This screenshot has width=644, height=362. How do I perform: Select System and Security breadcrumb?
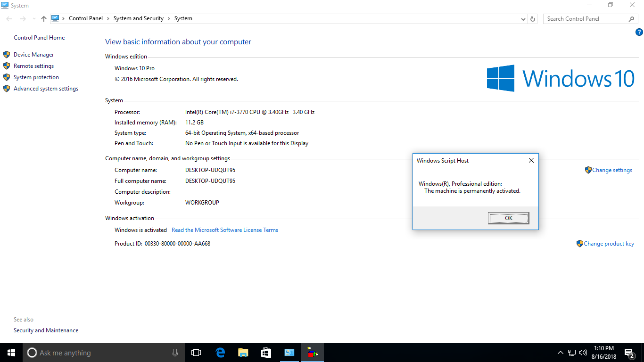click(x=139, y=18)
